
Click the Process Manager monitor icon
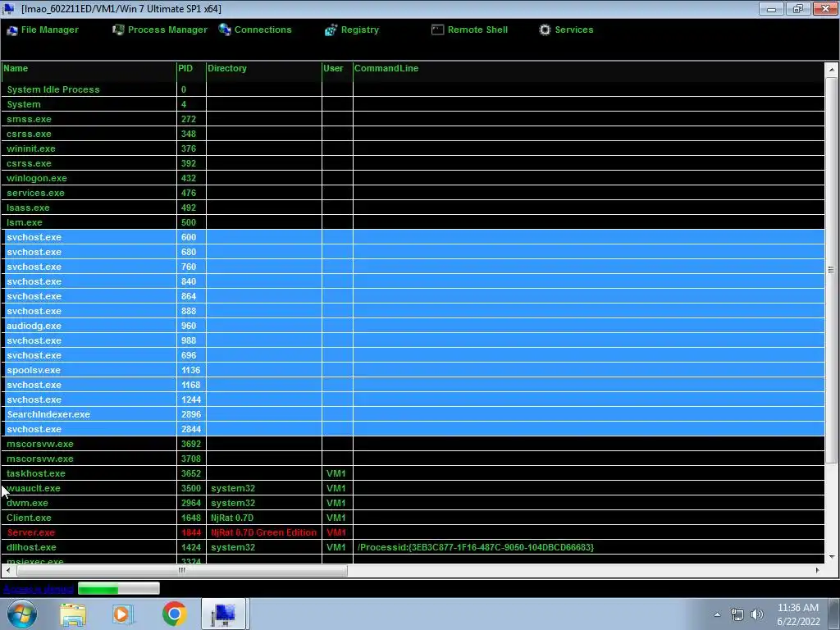118,30
